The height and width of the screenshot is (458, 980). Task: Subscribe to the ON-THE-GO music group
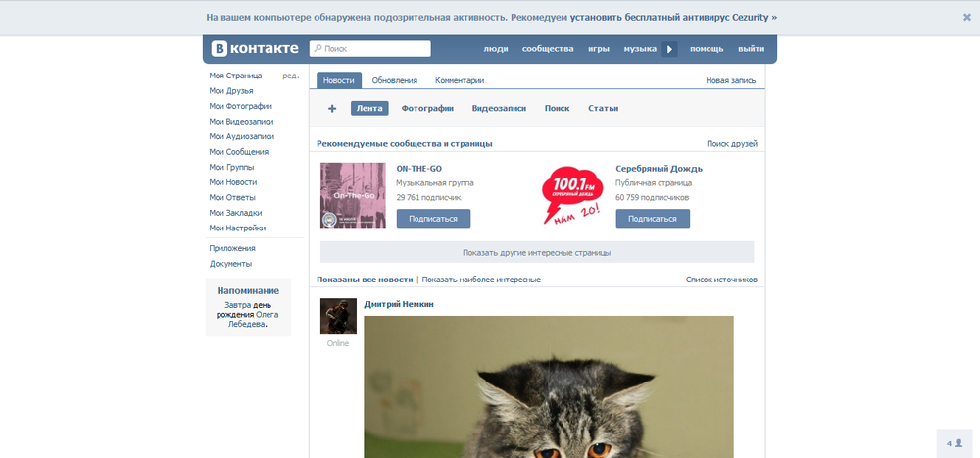[433, 219]
